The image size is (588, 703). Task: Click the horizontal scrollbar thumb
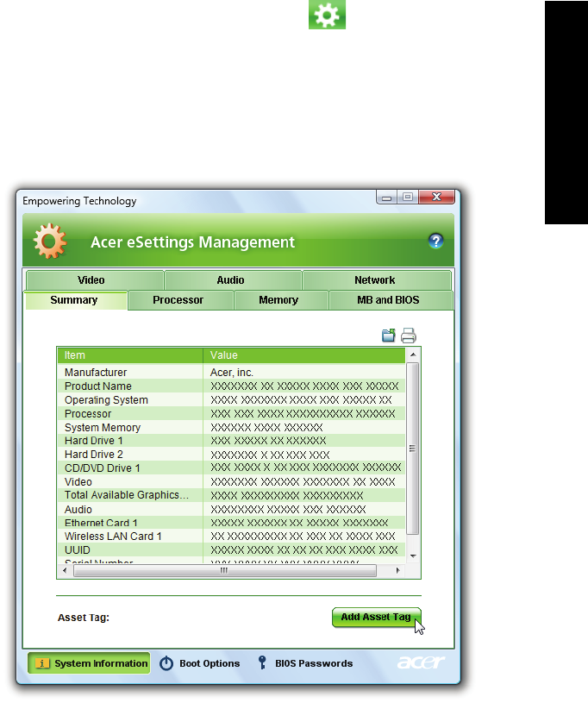(224, 570)
